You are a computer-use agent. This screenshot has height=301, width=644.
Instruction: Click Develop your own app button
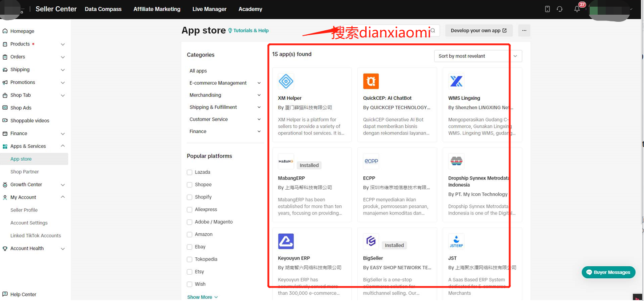point(479,30)
